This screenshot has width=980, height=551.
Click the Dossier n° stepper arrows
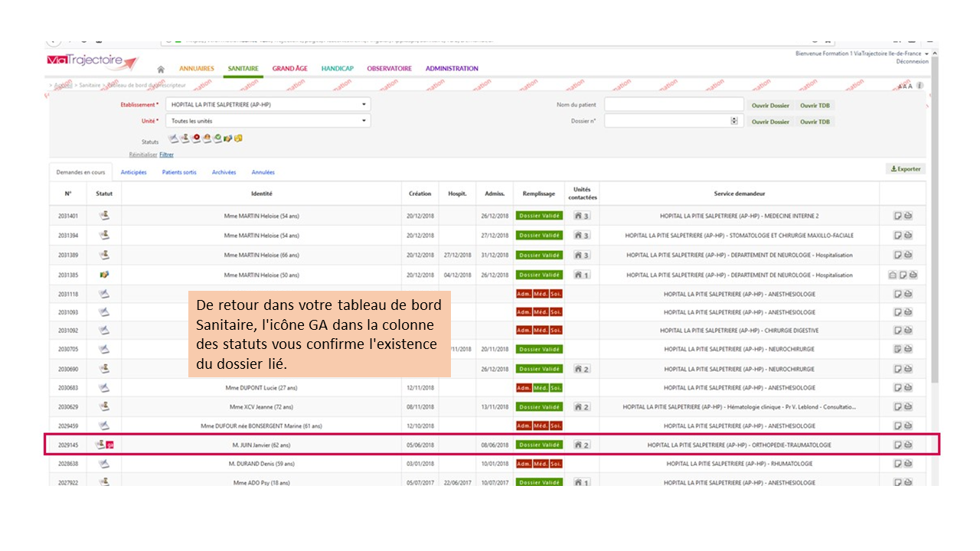click(734, 121)
